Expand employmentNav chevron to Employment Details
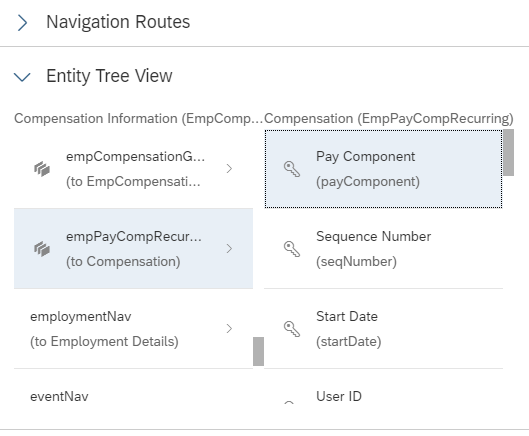This screenshot has height=436, width=529. click(229, 329)
